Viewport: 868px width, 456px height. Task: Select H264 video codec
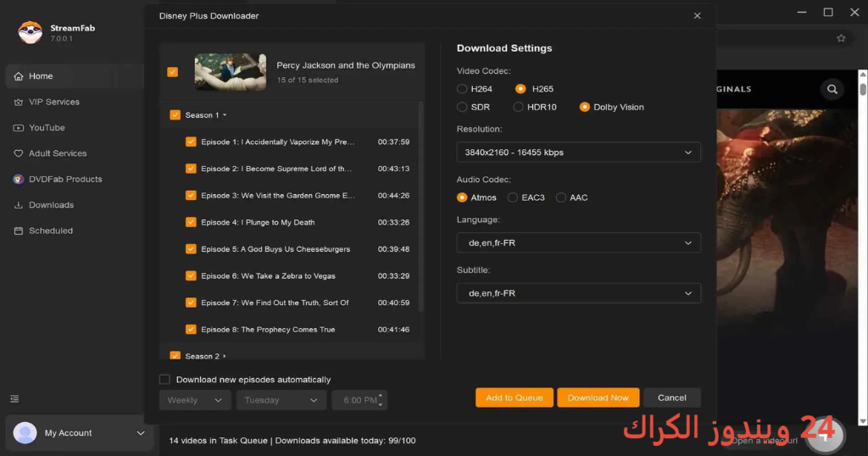(x=462, y=89)
